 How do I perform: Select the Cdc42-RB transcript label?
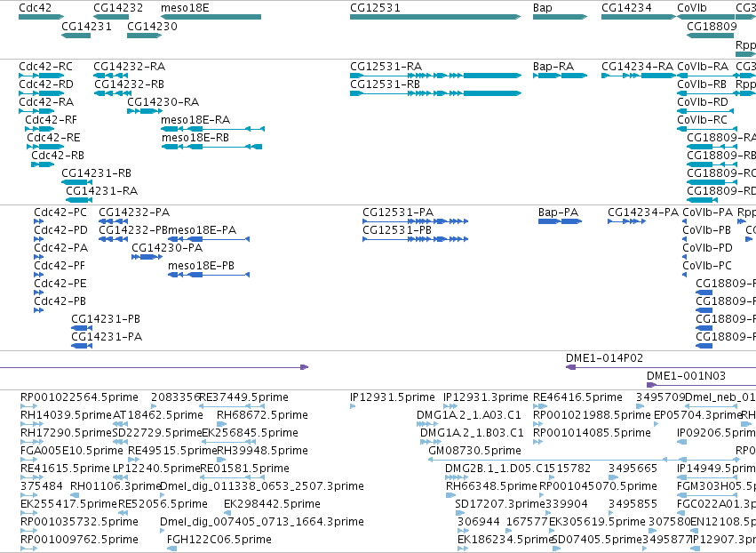(58, 156)
